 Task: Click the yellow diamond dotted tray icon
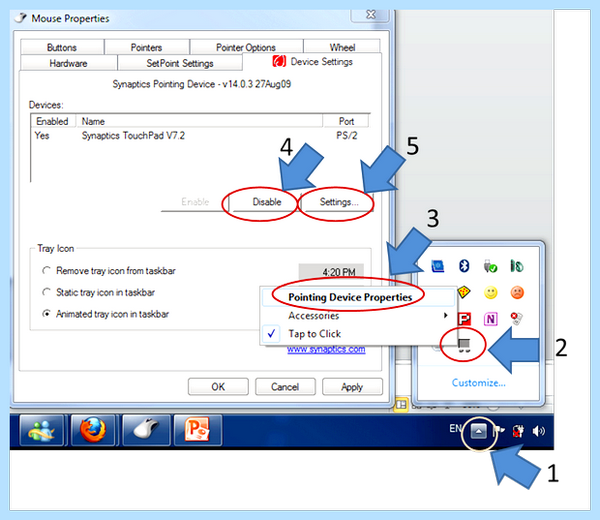[x=464, y=293]
